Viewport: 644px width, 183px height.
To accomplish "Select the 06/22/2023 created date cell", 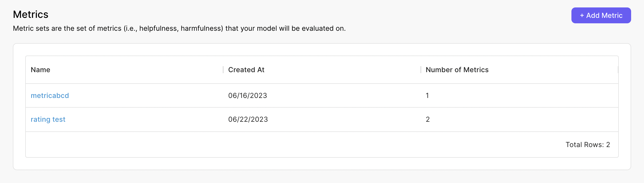I will pos(248,119).
